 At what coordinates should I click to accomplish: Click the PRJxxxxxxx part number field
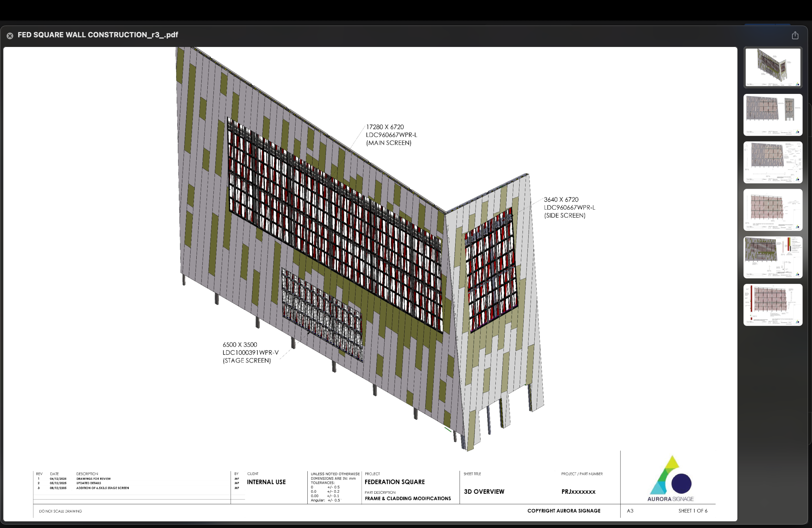point(578,492)
